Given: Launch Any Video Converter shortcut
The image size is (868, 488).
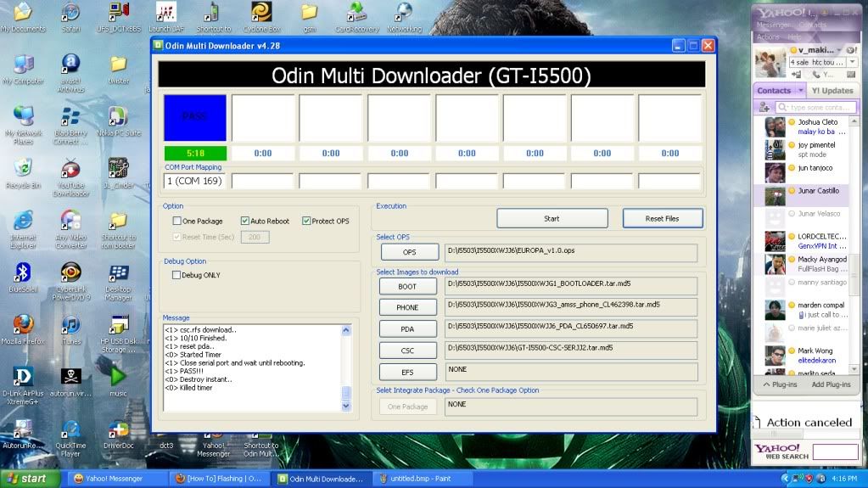Looking at the screenshot, I should (71, 229).
